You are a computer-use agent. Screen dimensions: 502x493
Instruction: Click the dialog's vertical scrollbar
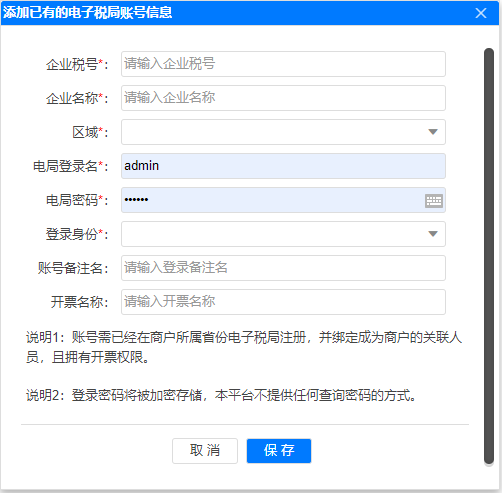(489, 256)
